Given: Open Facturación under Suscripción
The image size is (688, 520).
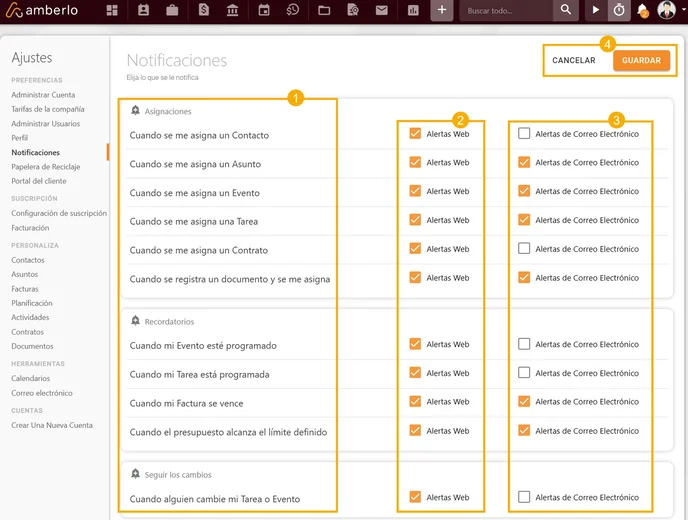Looking at the screenshot, I should 30,228.
